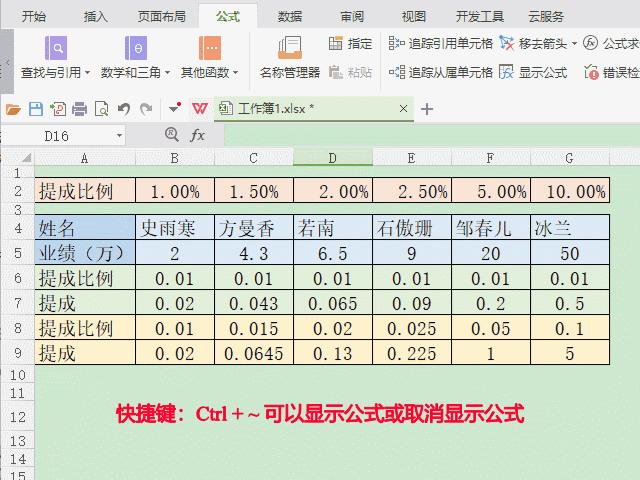Select cell showing 0.065

pos(333,303)
